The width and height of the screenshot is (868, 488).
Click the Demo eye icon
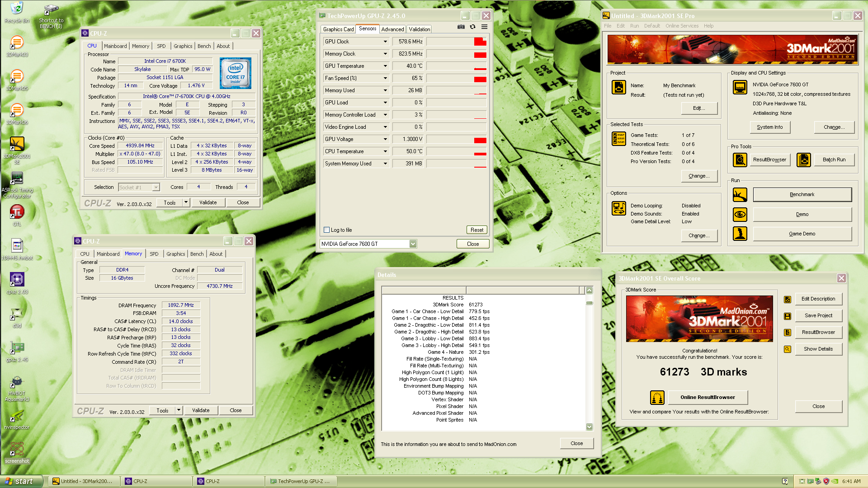pos(740,214)
